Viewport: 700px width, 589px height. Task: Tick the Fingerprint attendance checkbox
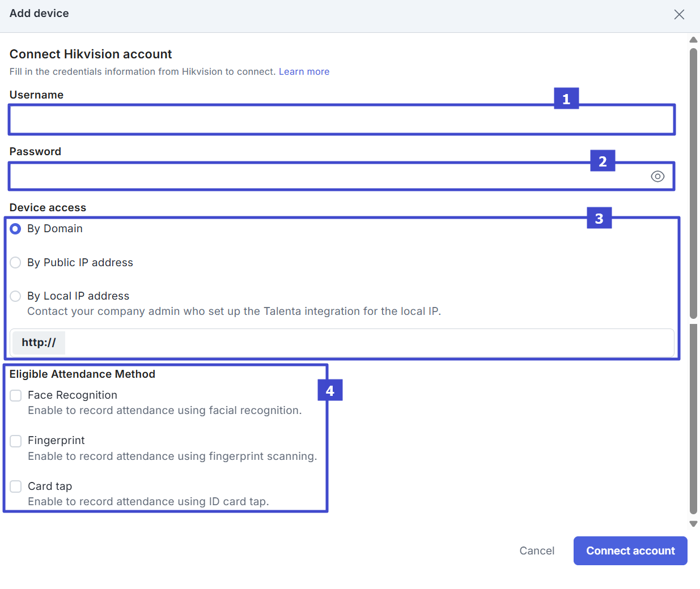(x=16, y=441)
